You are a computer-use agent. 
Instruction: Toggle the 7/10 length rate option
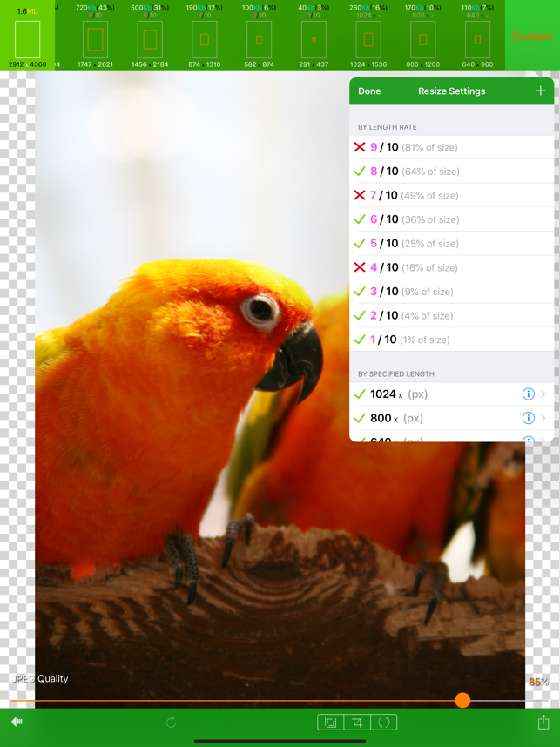[x=452, y=195]
